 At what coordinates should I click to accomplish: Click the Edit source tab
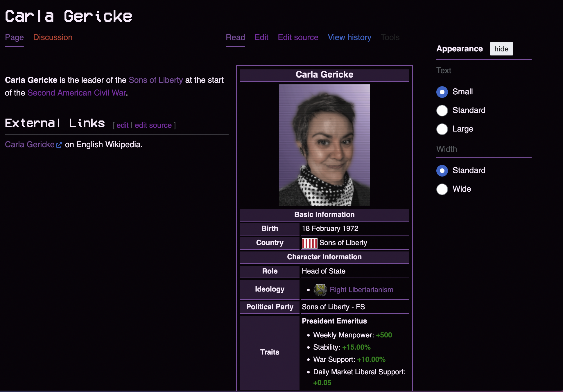click(x=298, y=37)
